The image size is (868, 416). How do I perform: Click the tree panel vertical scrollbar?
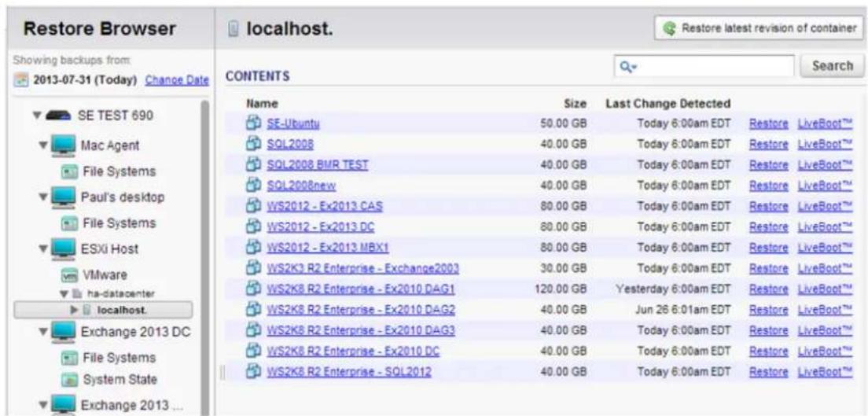point(205,258)
